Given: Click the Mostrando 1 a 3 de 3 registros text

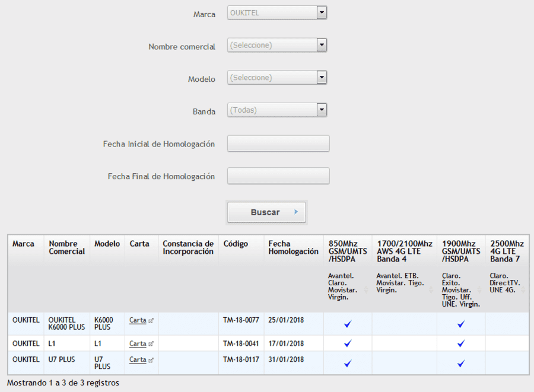Looking at the screenshot, I should click(x=63, y=383).
